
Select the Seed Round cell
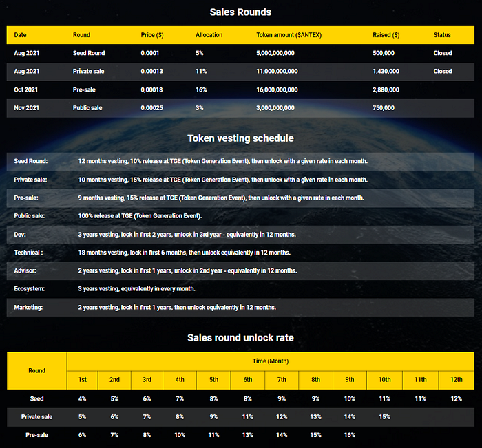coord(89,53)
